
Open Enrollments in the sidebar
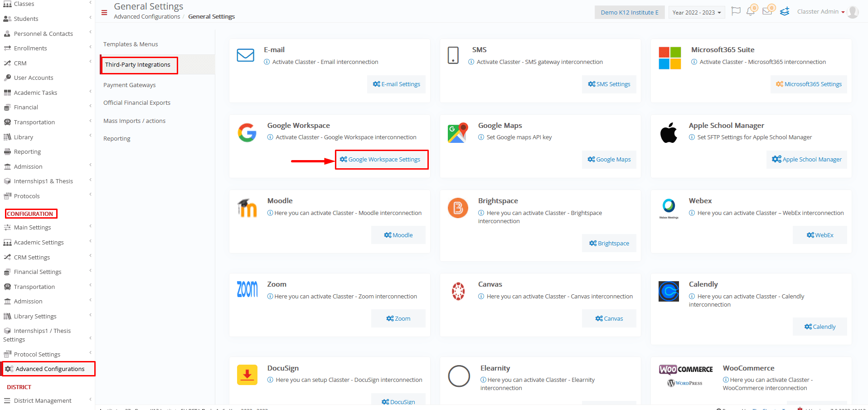[x=47, y=48]
